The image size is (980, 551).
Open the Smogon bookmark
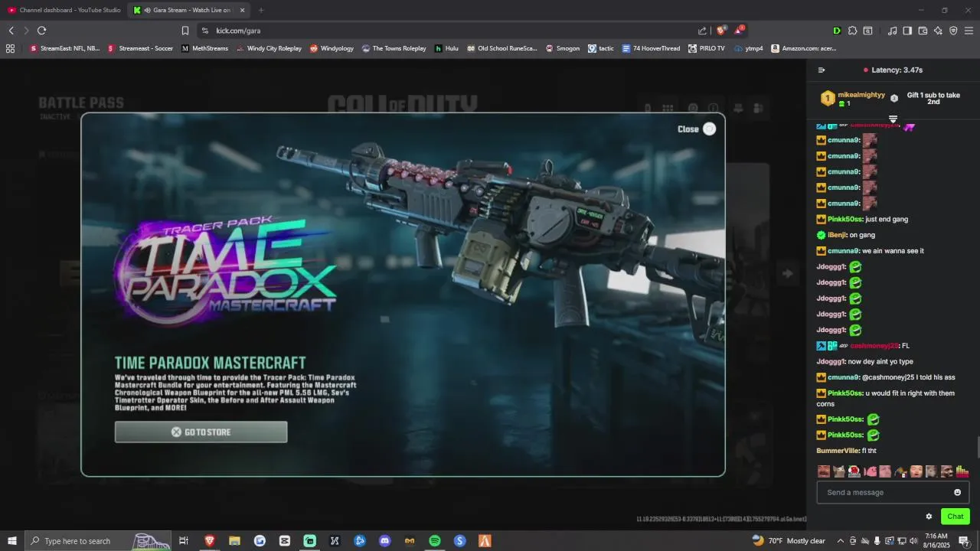[x=562, y=48]
